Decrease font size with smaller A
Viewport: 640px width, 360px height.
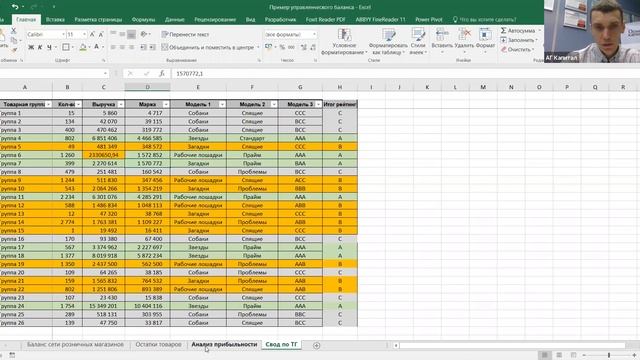pos(101,34)
